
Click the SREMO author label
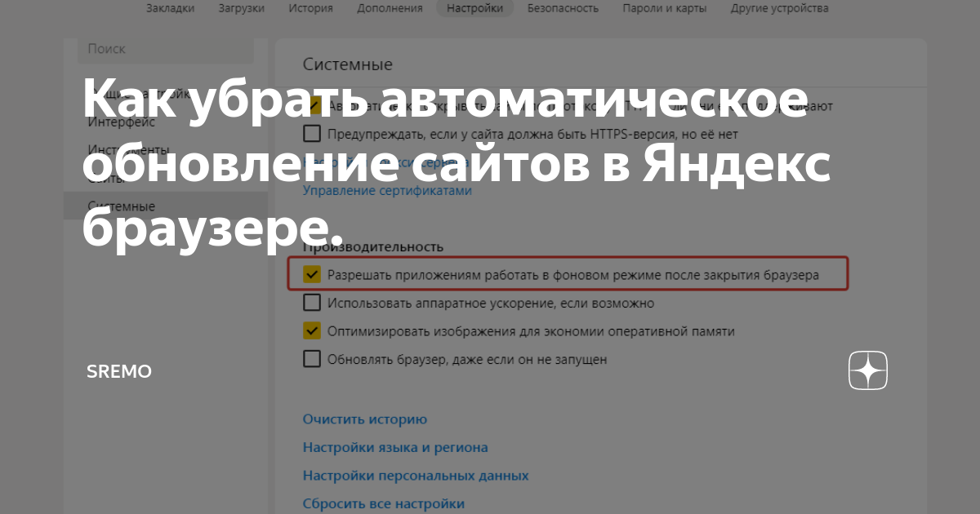point(119,372)
